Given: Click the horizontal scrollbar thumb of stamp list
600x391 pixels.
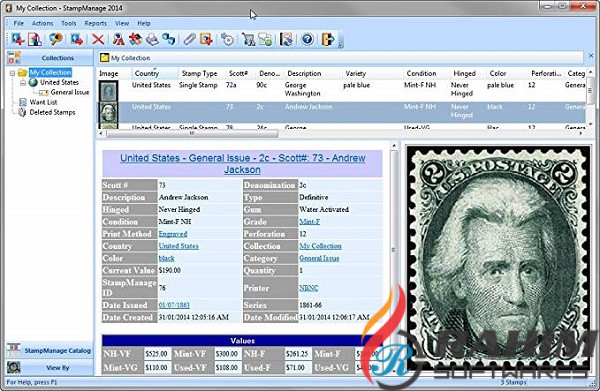Looking at the screenshot, I should [192, 134].
